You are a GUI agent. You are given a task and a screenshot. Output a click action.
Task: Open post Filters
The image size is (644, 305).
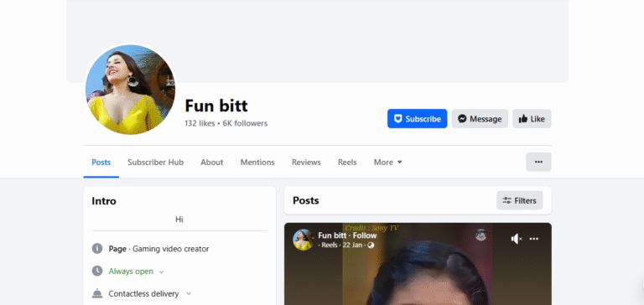point(520,200)
